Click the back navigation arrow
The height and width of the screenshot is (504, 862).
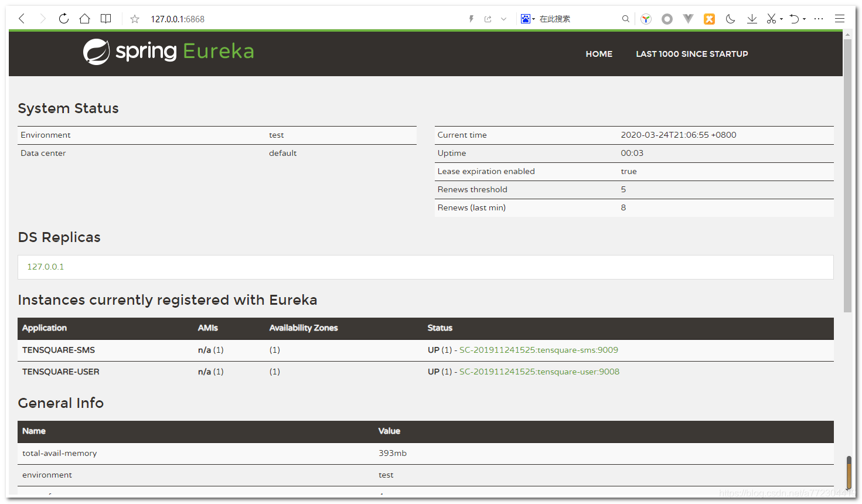pyautogui.click(x=21, y=18)
